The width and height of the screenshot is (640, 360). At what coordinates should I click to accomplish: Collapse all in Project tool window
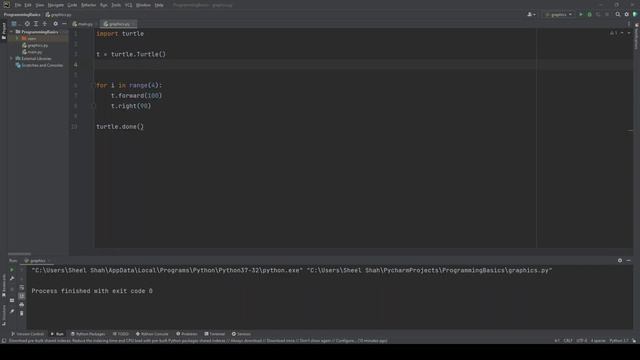(45, 24)
